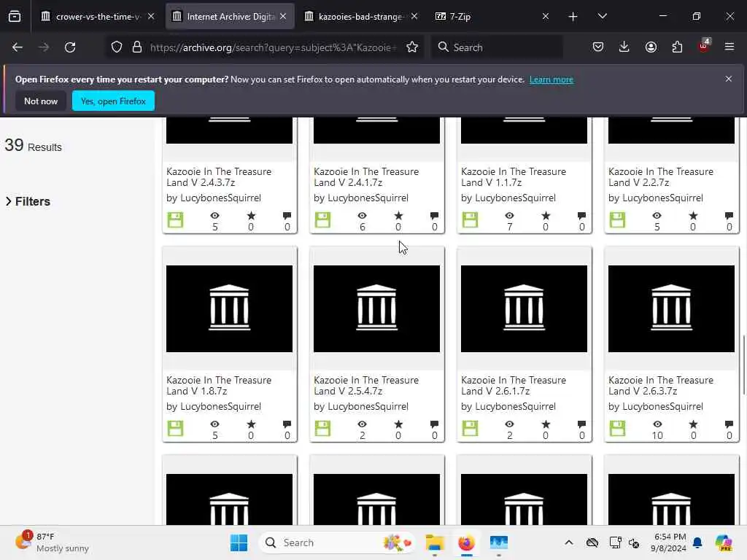The height and width of the screenshot is (560, 747).
Task: Open the weather widget showing 87°F
Action: 52,542
